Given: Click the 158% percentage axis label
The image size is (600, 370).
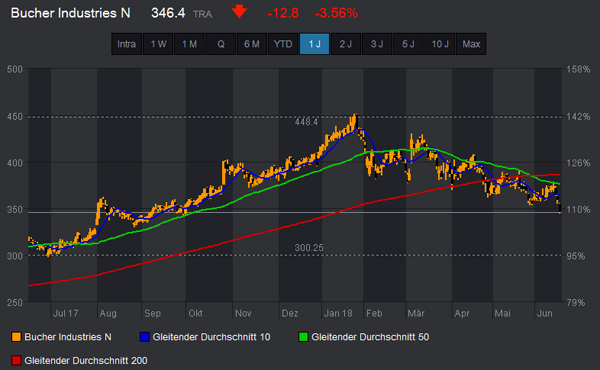Looking at the screenshot, I should tap(578, 70).
